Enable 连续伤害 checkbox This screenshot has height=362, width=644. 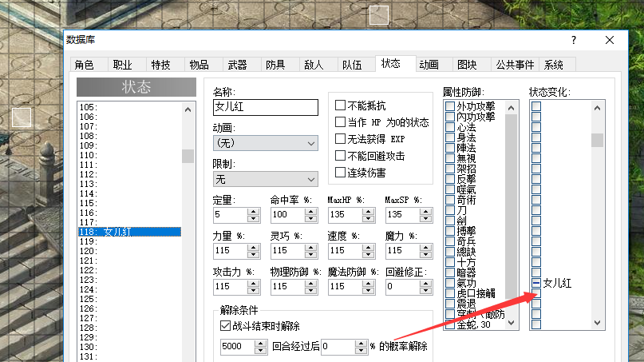(340, 173)
